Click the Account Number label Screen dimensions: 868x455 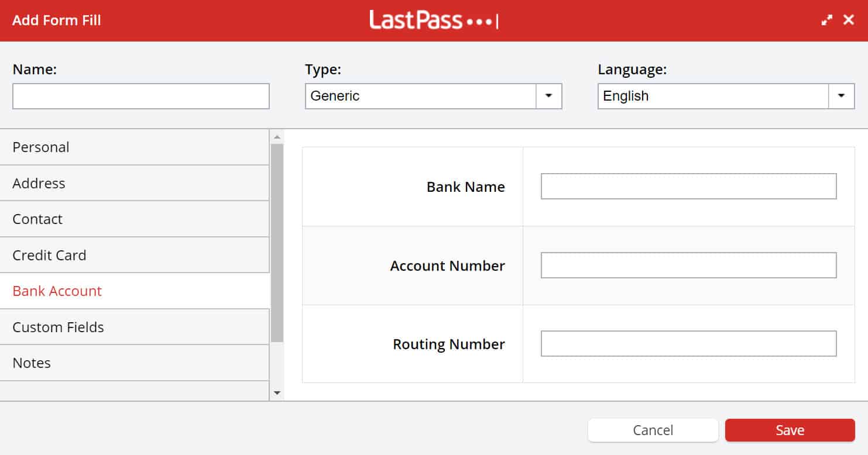pyautogui.click(x=447, y=266)
